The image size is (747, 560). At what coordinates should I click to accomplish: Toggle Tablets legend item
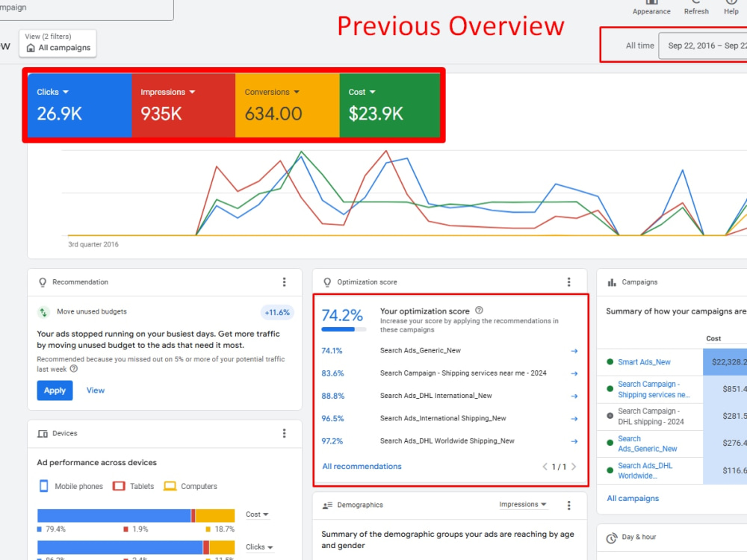(134, 486)
